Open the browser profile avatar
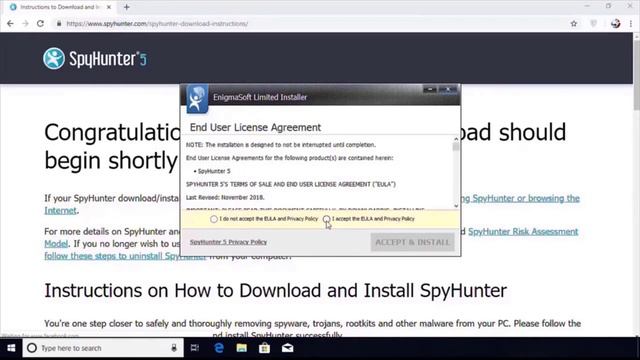The width and height of the screenshot is (640, 360). [x=616, y=24]
